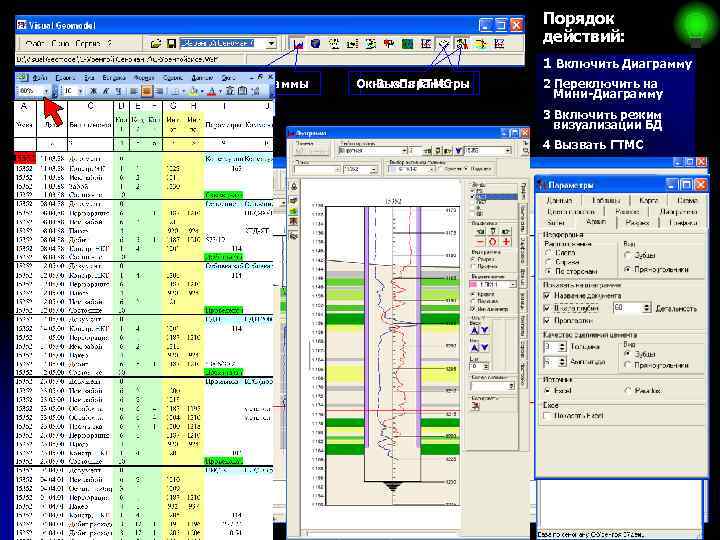Click the red minus icon in diagram panel
This screenshot has height=540, width=720.
(480, 242)
